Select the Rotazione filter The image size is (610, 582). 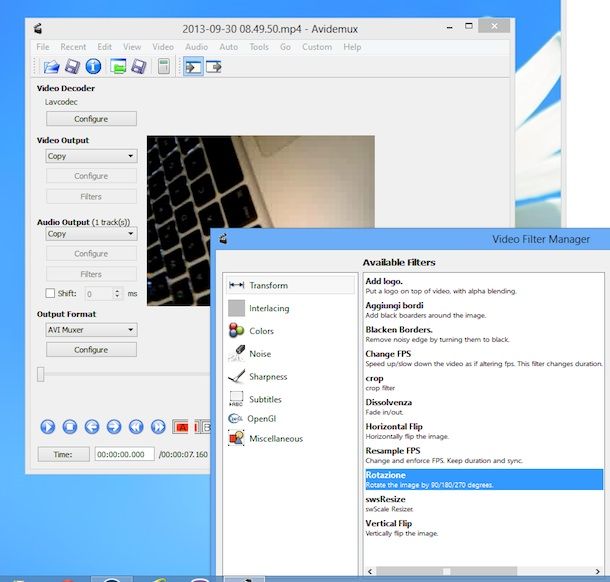pos(484,479)
